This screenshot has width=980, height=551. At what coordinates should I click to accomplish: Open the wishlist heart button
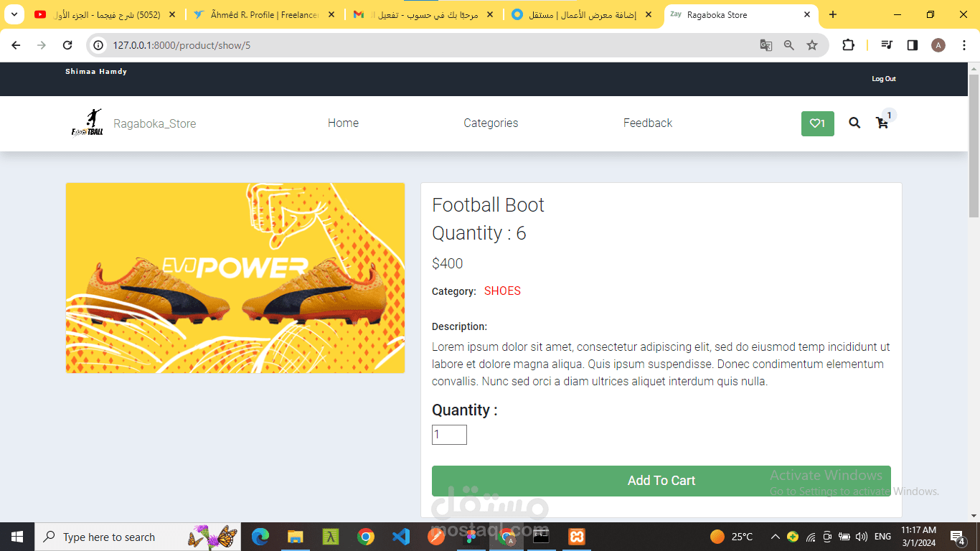(817, 123)
